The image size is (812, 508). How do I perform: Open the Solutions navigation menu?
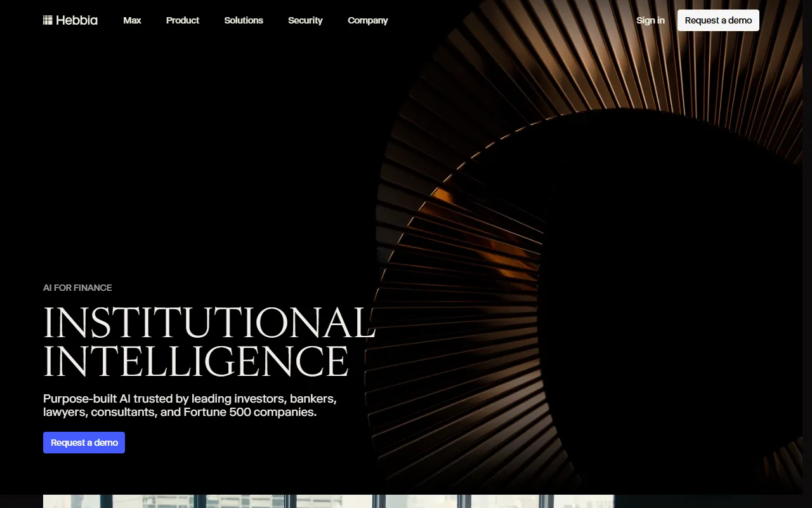(244, 20)
